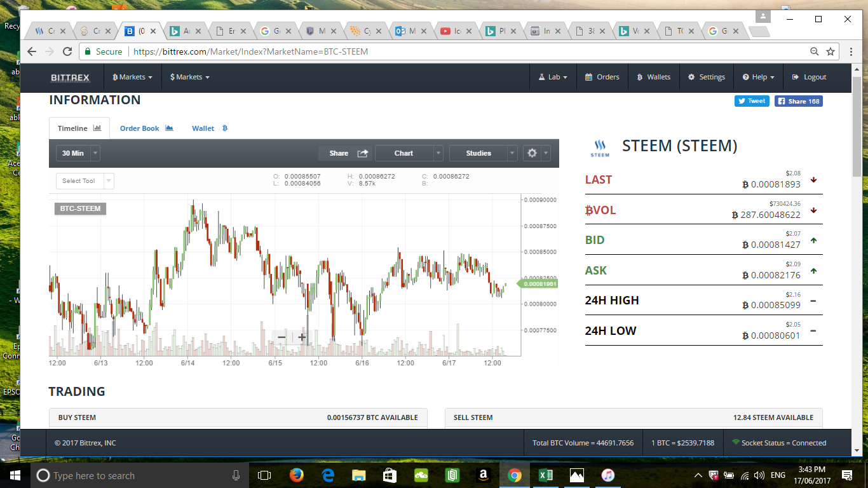Viewport: 868px width, 488px height.
Task: Open the Select Tool dropdown
Action: [85, 181]
